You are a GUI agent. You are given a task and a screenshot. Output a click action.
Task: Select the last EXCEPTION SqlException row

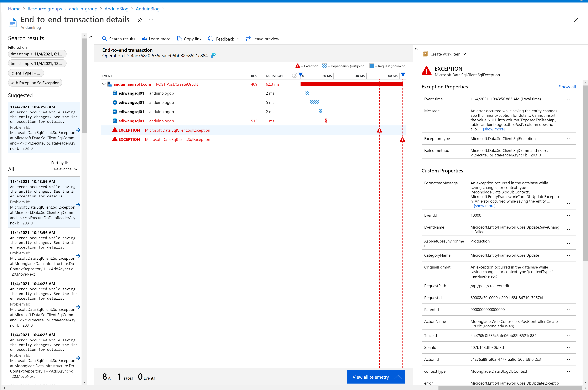[x=253, y=140]
